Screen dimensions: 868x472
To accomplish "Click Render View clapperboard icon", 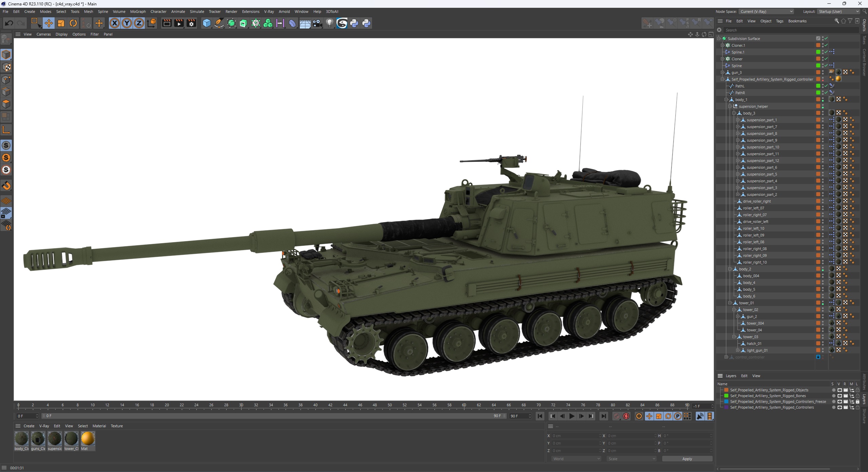I will [167, 23].
